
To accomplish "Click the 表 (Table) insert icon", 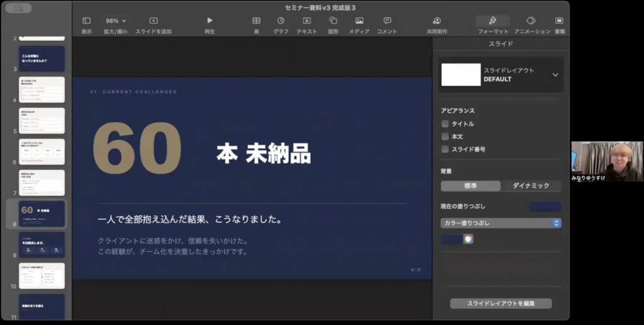I will tap(256, 21).
